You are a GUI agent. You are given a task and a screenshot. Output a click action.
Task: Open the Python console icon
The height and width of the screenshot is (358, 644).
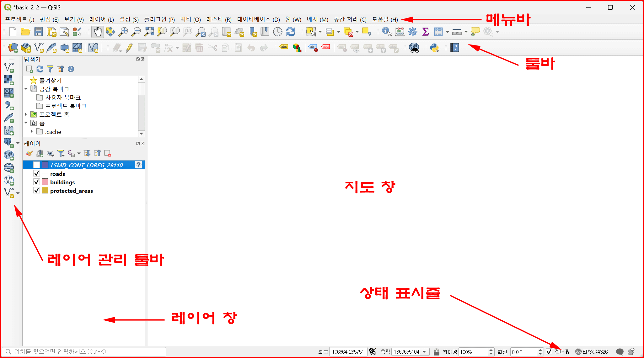coord(434,48)
